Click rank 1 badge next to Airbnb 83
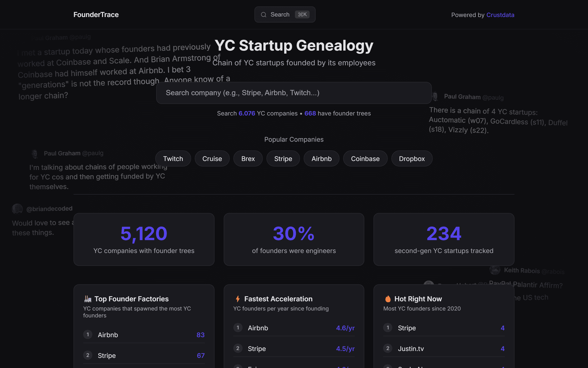Screen dimensions: 588x368 pyautogui.click(x=88, y=334)
